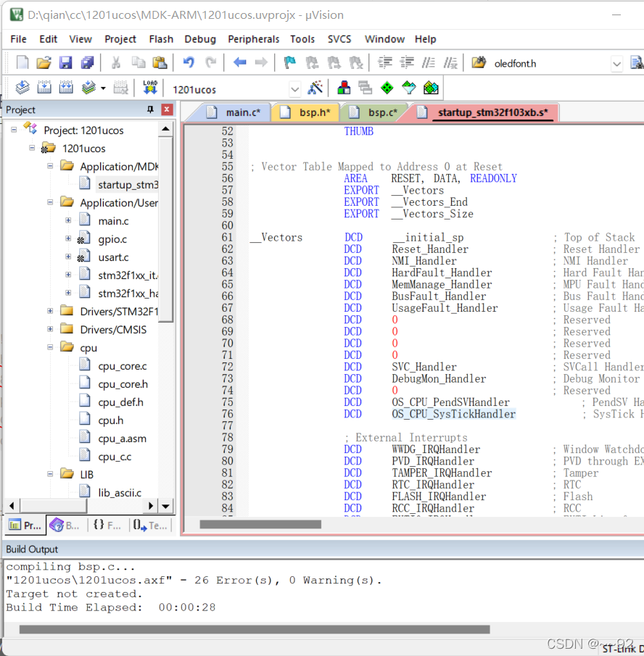Save all files using the stacked floppy icon
The width and height of the screenshot is (644, 656).
click(x=87, y=63)
